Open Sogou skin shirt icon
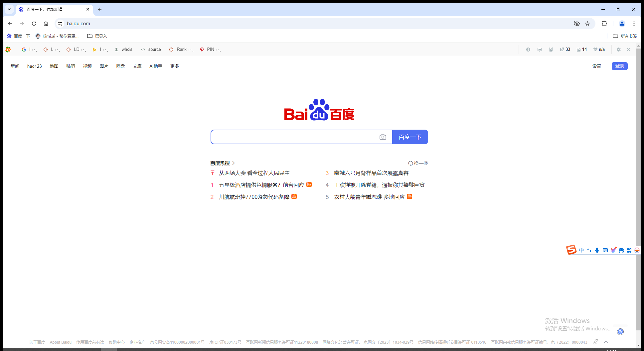Viewport: 644px width, 351px height. click(x=613, y=250)
